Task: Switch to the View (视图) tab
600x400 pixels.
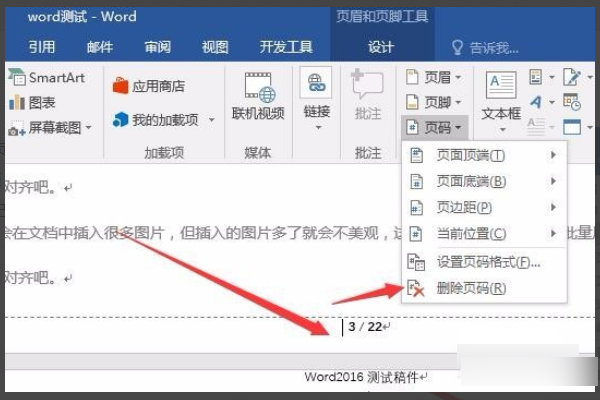Action: pos(215,47)
